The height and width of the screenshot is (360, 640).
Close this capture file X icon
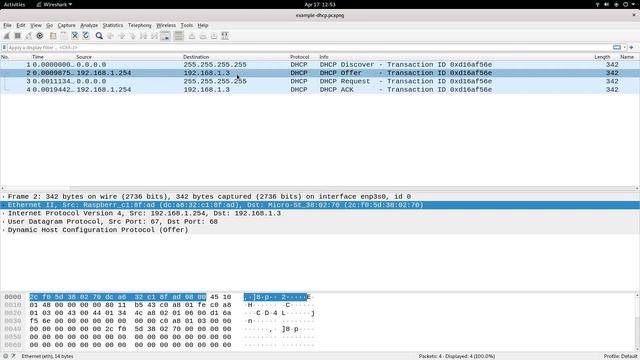click(75, 36)
